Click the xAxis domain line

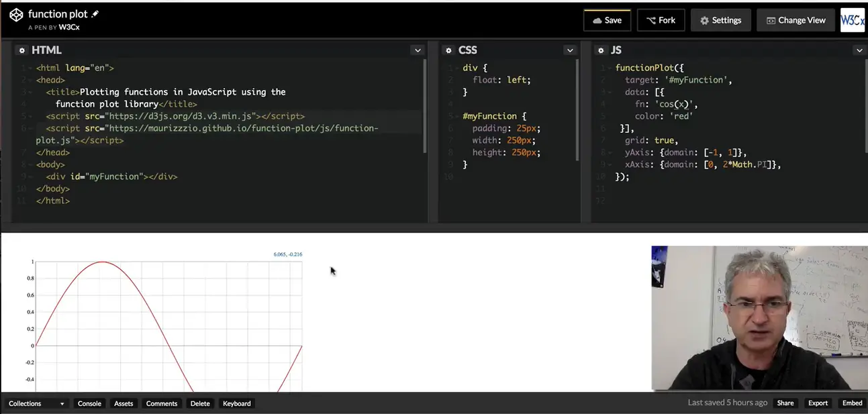[x=703, y=164]
